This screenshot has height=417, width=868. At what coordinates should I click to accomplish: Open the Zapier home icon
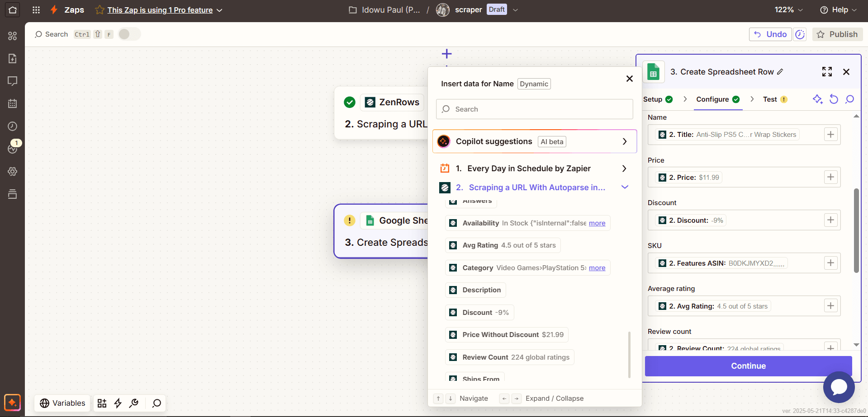[13, 9]
